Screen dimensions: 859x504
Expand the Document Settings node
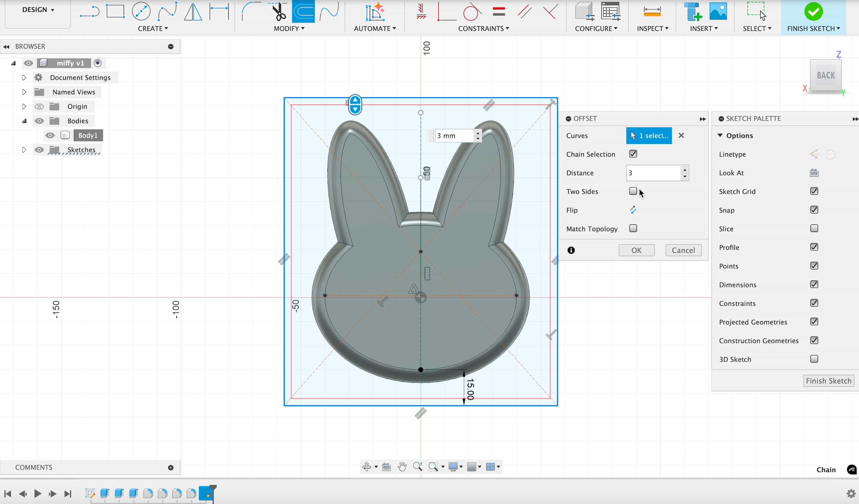[x=24, y=78]
